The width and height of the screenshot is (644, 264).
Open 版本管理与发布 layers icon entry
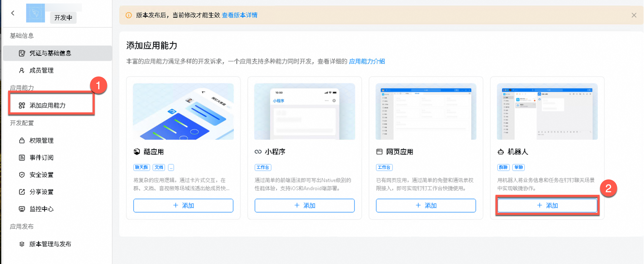50,244
